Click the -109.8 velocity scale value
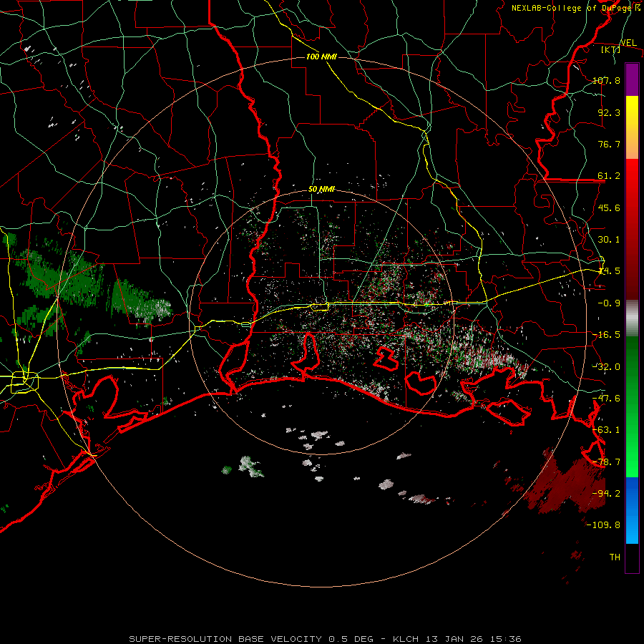 (x=604, y=525)
